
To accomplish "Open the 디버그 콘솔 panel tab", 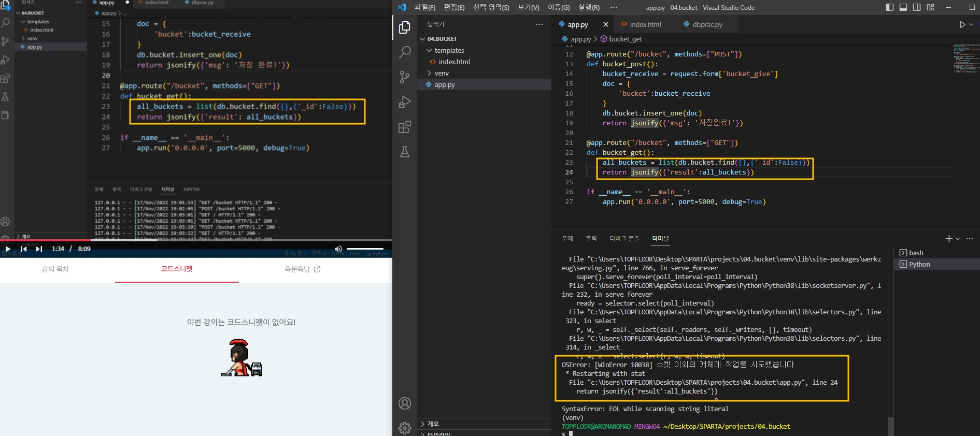I will tap(624, 238).
